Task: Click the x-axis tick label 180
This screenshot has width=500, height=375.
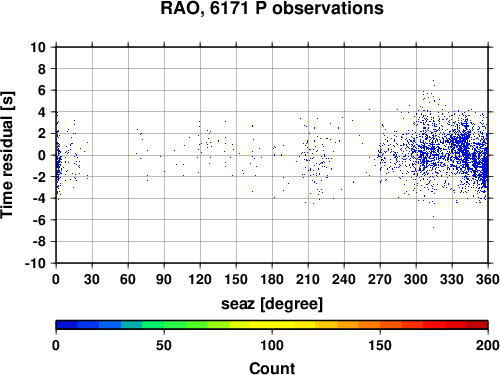Action: pyautogui.click(x=272, y=279)
